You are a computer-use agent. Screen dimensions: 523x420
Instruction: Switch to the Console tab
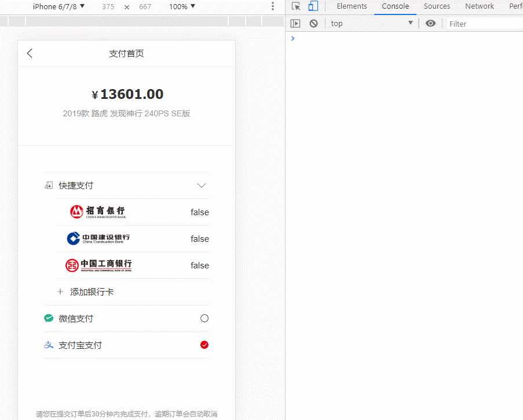pyautogui.click(x=395, y=6)
